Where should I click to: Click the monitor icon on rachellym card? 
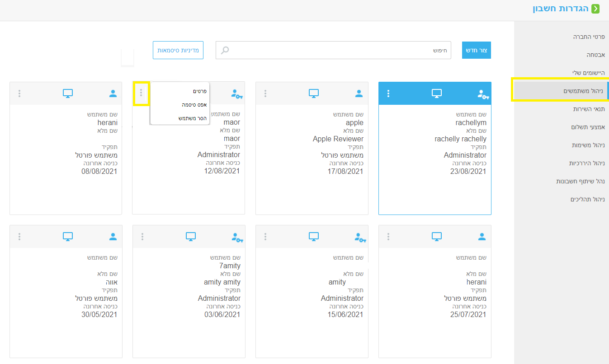tap(436, 93)
